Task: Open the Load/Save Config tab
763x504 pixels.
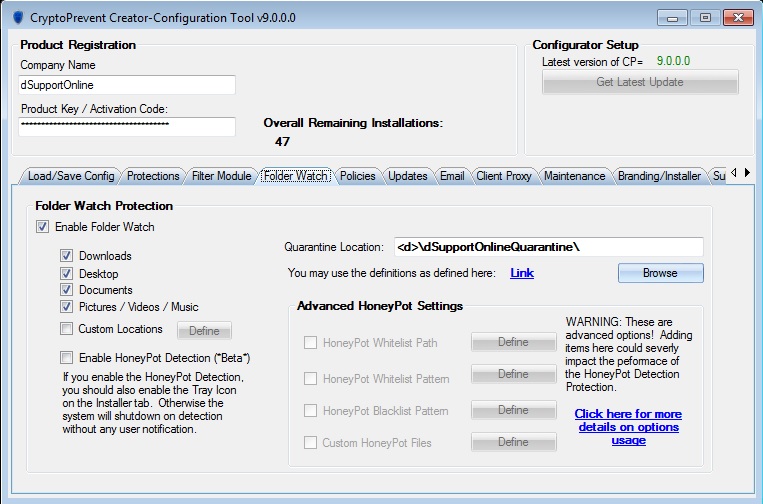Action: 71,176
